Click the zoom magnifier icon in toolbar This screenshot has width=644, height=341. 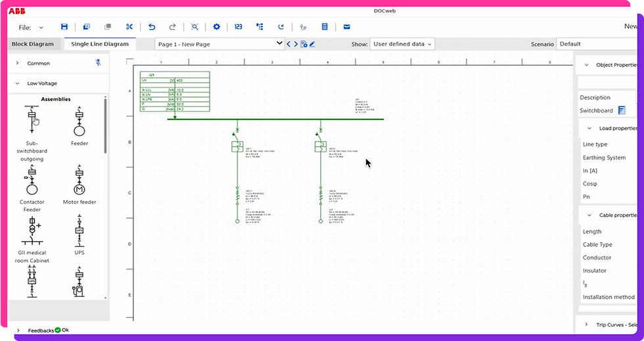click(195, 27)
